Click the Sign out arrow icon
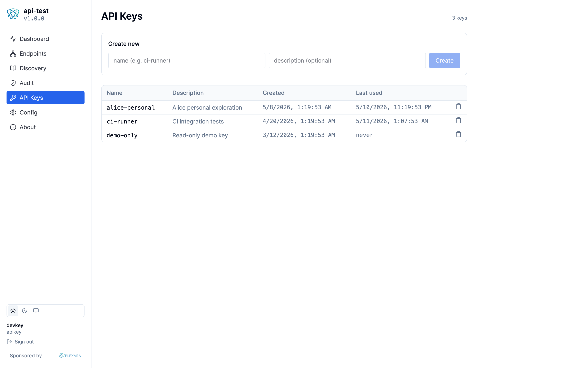The height and width of the screenshot is (368, 588). (9, 342)
